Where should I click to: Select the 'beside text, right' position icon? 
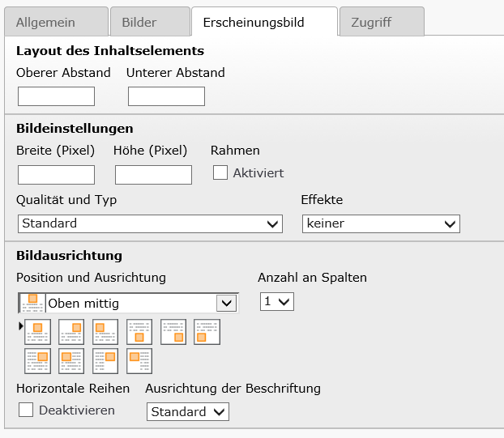105,361
